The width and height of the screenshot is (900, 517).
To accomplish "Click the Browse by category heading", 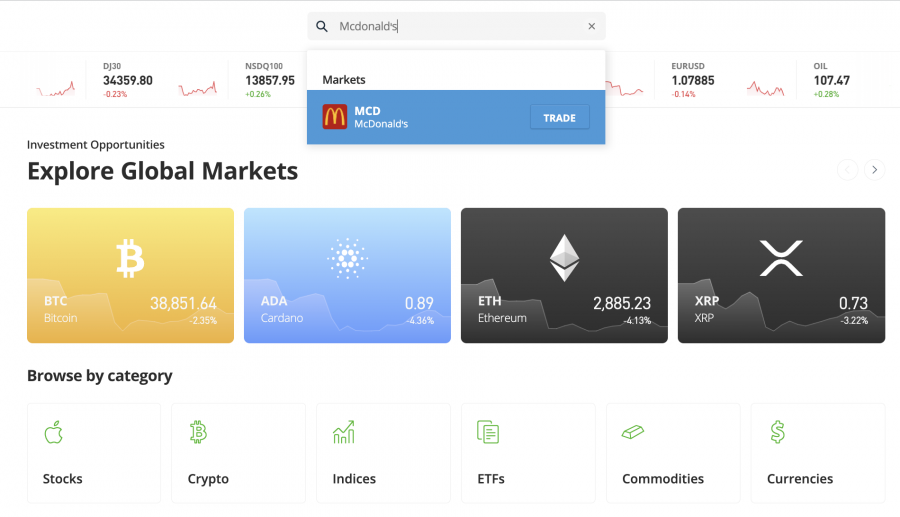I will pyautogui.click(x=99, y=376).
